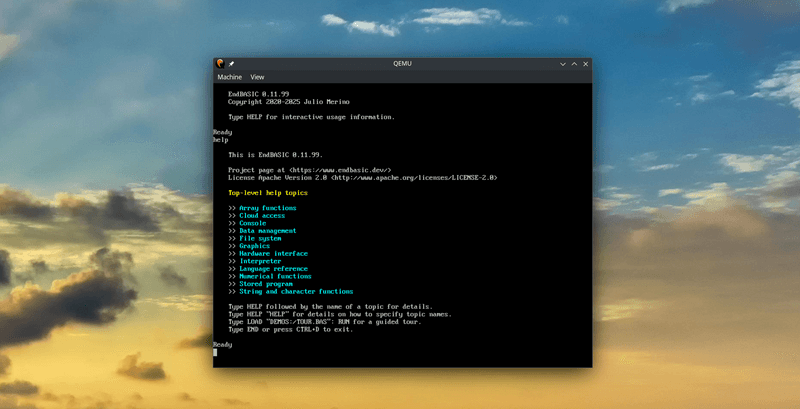Open the Machine menu
800x409 pixels.
[x=230, y=77]
